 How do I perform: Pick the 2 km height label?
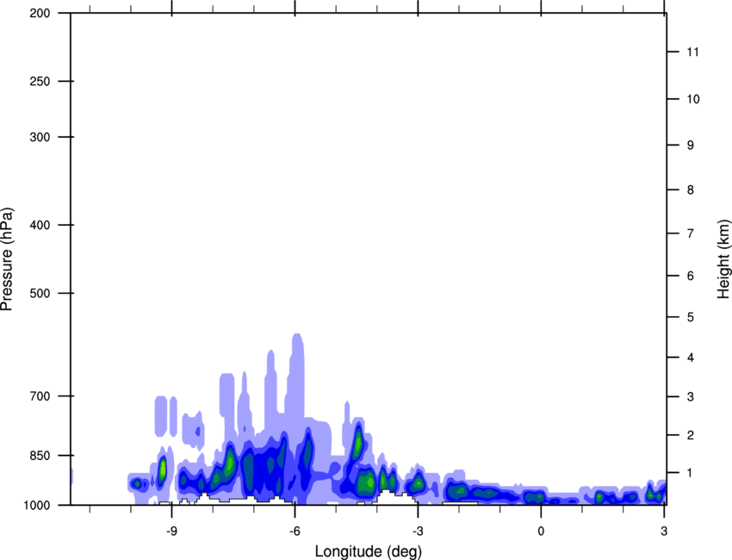691,435
